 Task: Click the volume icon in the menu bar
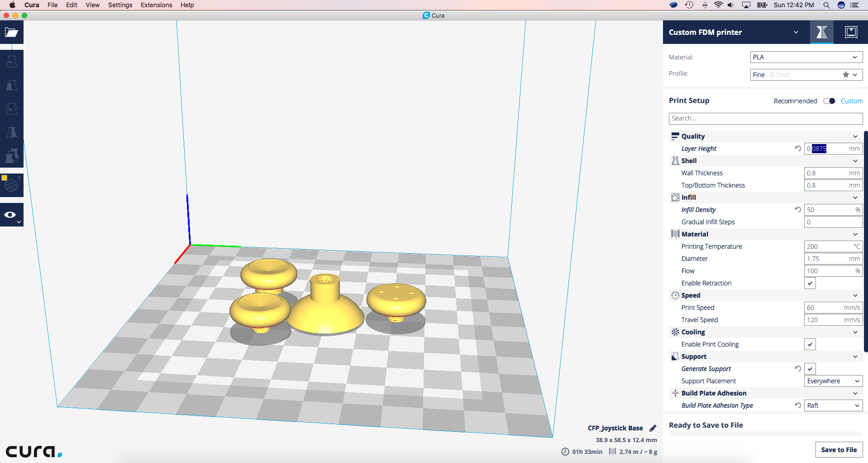[730, 5]
